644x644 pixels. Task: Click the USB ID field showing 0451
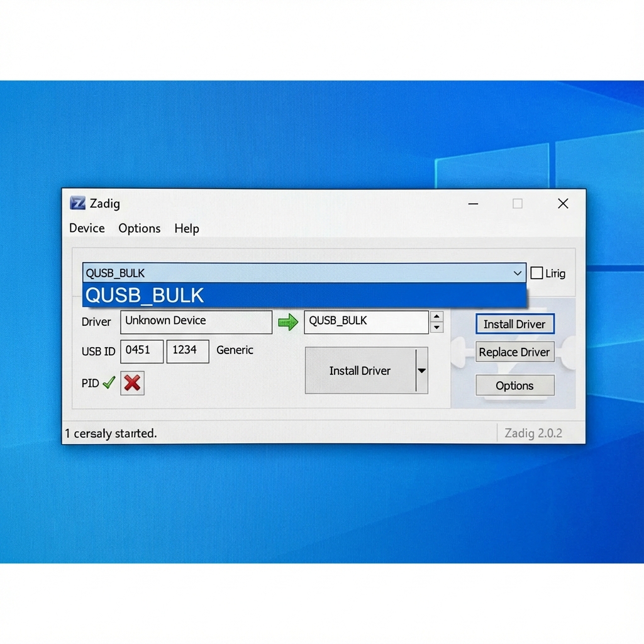[142, 351]
